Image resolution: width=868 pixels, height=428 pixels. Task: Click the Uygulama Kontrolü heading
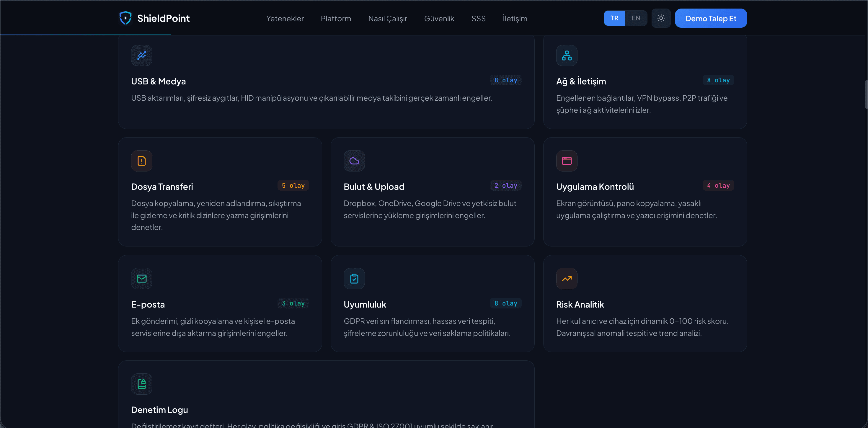click(595, 187)
